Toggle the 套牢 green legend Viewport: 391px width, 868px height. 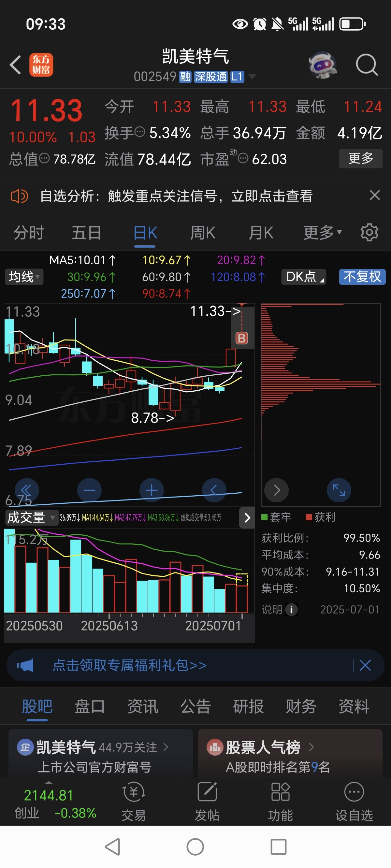coord(276,517)
